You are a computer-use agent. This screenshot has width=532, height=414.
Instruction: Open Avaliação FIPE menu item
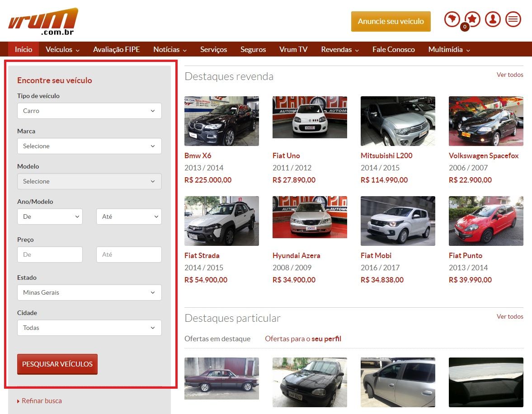pos(116,49)
